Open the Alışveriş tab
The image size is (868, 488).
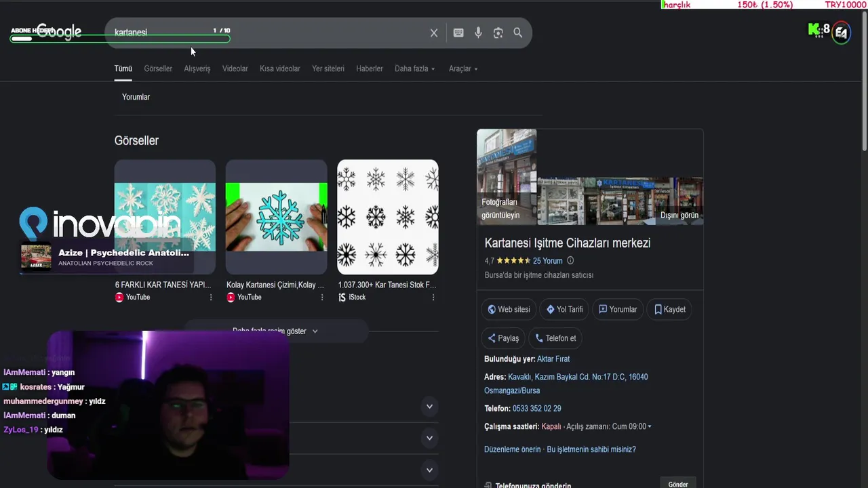tap(197, 68)
